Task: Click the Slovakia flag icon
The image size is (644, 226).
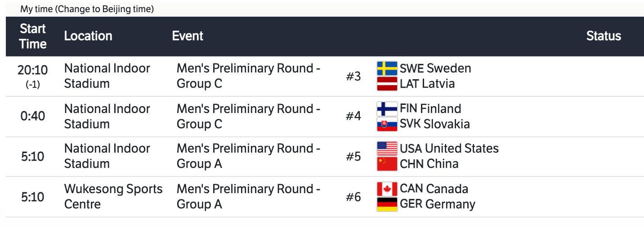Action: (387, 124)
